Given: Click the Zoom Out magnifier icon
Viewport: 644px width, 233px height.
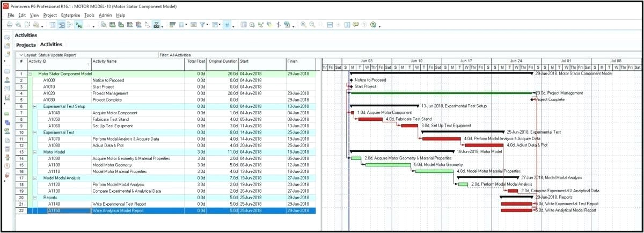Looking at the screenshot, I should [x=312, y=25].
